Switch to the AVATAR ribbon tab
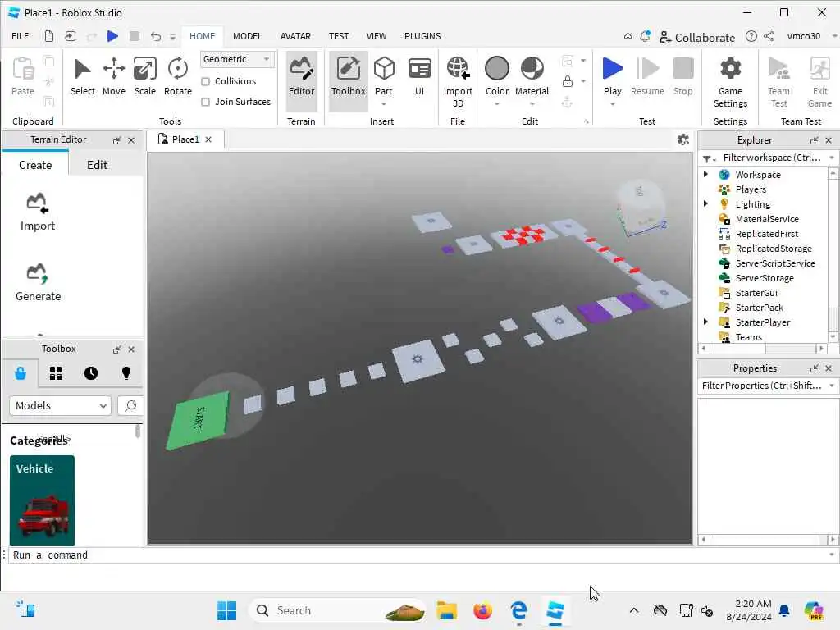This screenshot has height=630, width=840. point(295,36)
